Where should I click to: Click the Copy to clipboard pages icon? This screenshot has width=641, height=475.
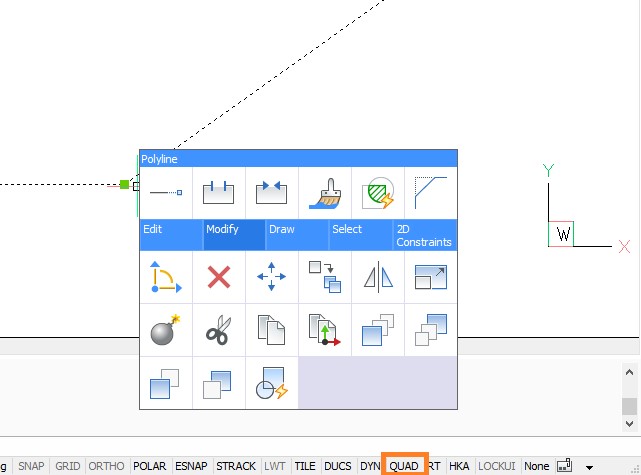click(x=271, y=330)
